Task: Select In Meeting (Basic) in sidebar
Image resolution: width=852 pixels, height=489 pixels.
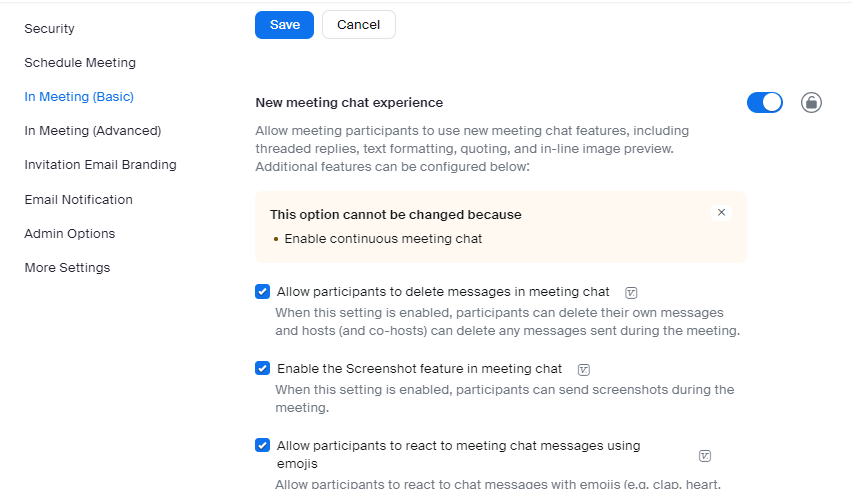Action: coord(79,97)
